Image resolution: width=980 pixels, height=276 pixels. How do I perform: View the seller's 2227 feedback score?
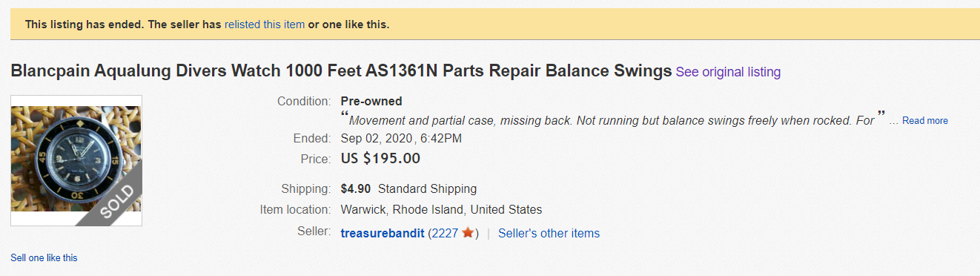tap(445, 233)
